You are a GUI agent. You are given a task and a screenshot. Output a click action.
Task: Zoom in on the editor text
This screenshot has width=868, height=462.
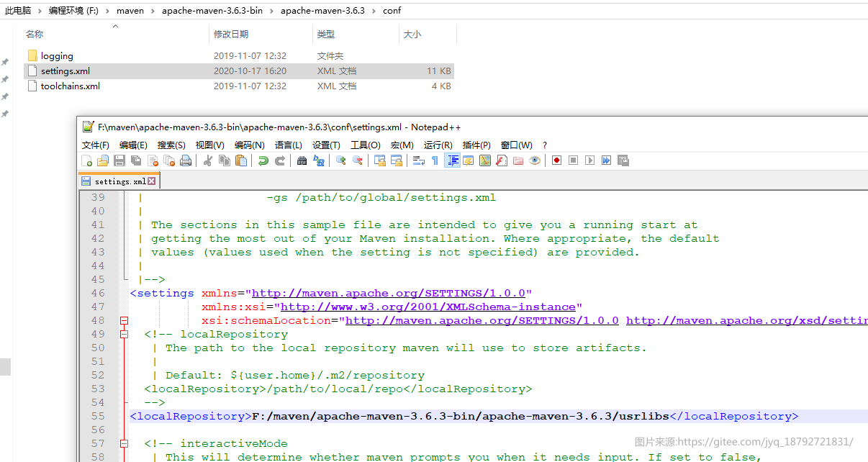pyautogui.click(x=340, y=160)
